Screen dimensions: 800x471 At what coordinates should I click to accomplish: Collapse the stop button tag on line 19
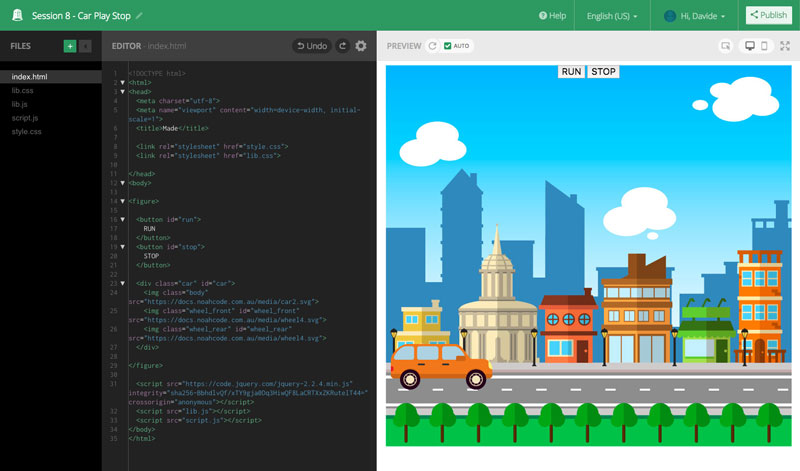click(122, 247)
